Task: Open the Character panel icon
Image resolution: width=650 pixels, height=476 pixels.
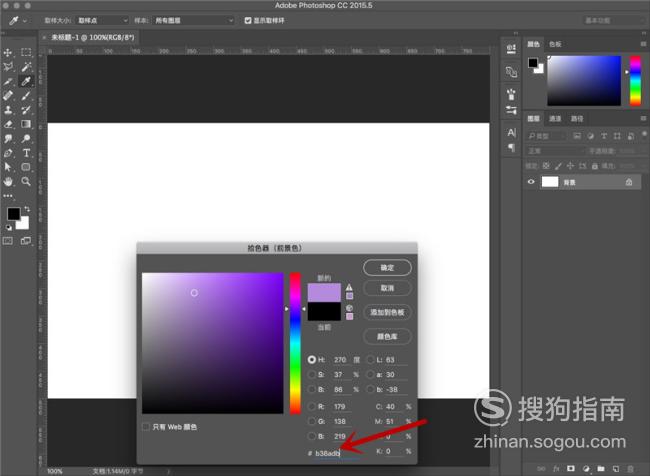Action: pos(512,133)
